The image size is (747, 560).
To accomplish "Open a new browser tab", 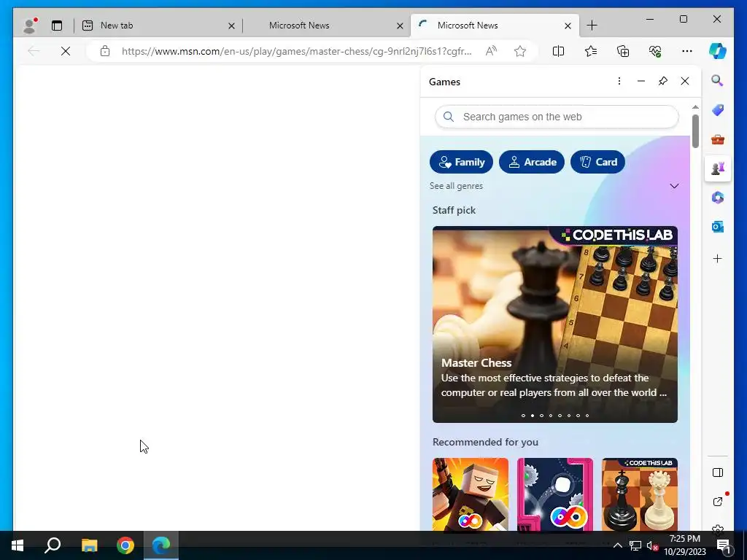I will click(x=592, y=26).
